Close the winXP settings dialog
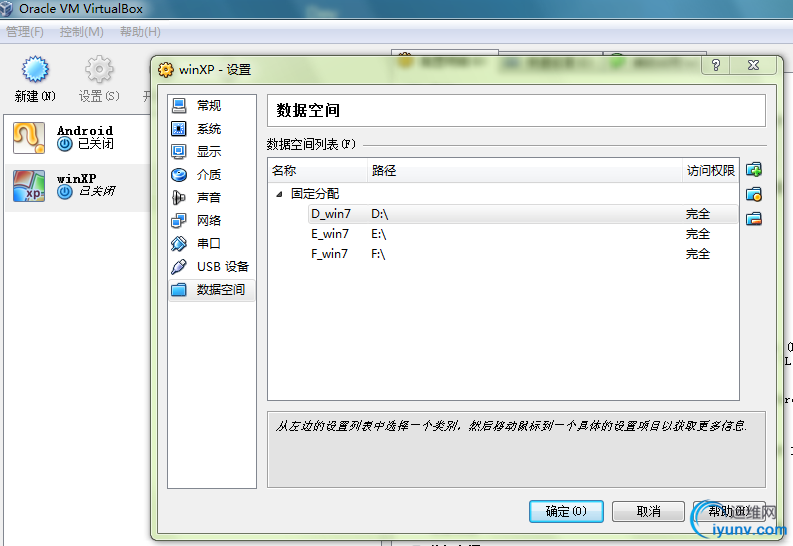 [754, 65]
